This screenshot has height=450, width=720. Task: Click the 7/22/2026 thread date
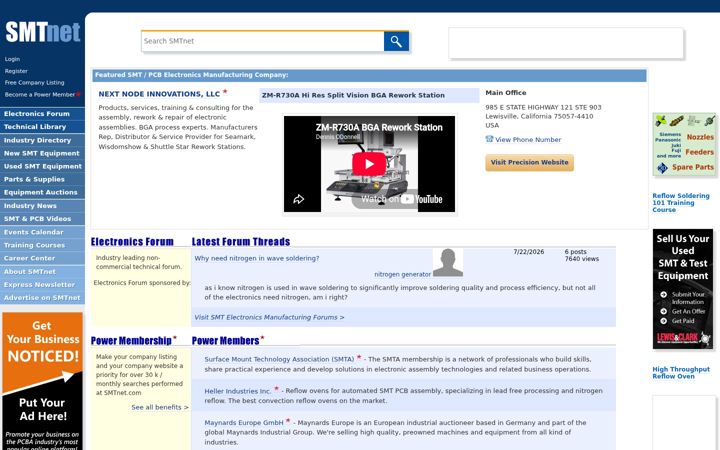529,252
